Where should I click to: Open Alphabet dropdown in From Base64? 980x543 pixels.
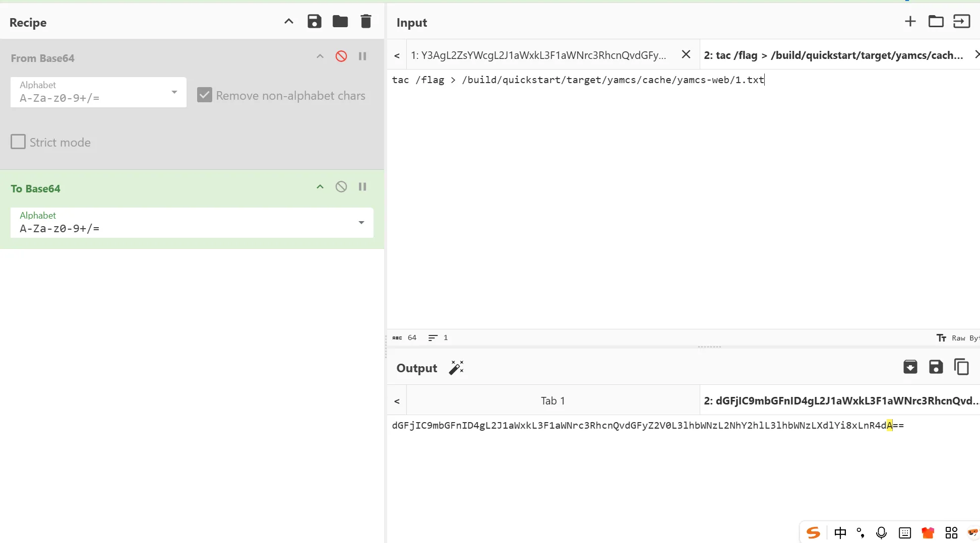pyautogui.click(x=98, y=92)
